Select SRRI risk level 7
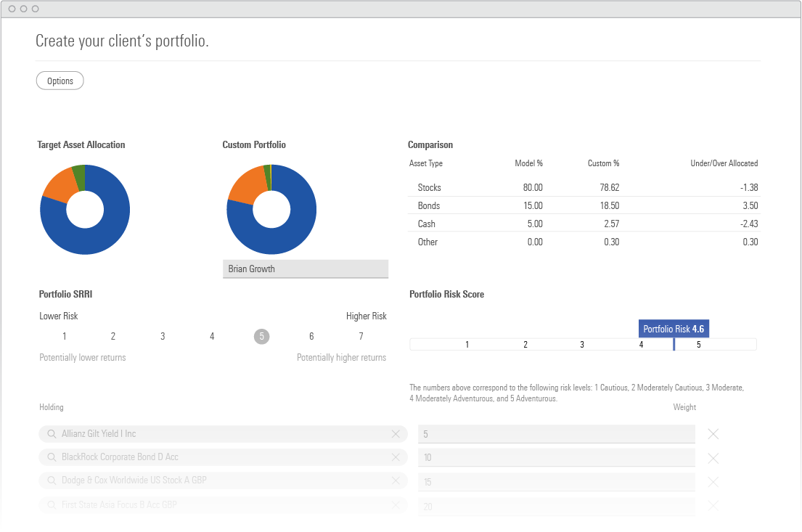This screenshot has width=802, height=532. pyautogui.click(x=361, y=336)
